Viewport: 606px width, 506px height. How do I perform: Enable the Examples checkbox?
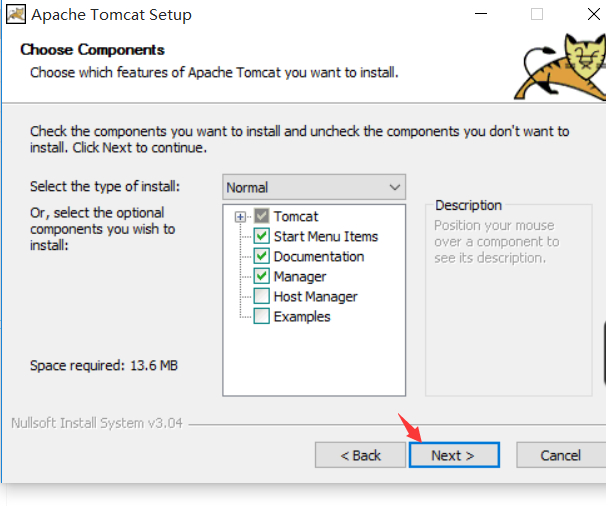[x=262, y=317]
